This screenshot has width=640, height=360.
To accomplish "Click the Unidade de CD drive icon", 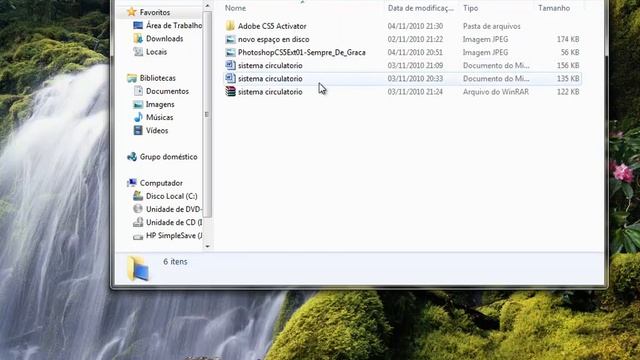I will [138, 222].
